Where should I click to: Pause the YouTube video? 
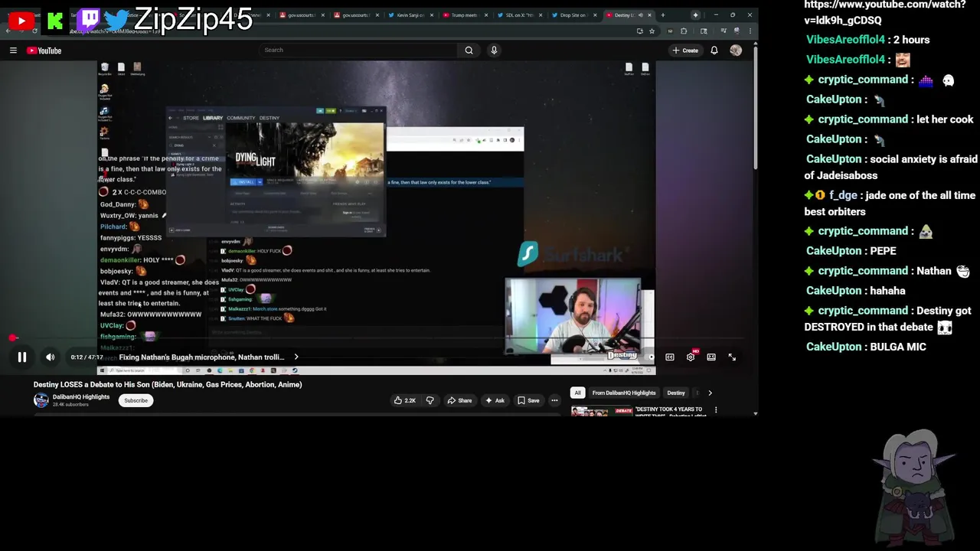coord(22,357)
